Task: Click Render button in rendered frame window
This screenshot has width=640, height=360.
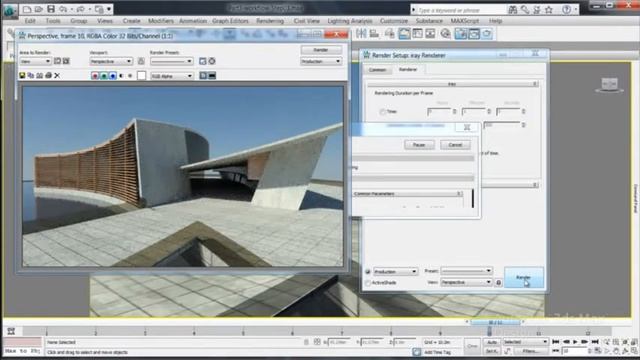Action: tap(321, 50)
